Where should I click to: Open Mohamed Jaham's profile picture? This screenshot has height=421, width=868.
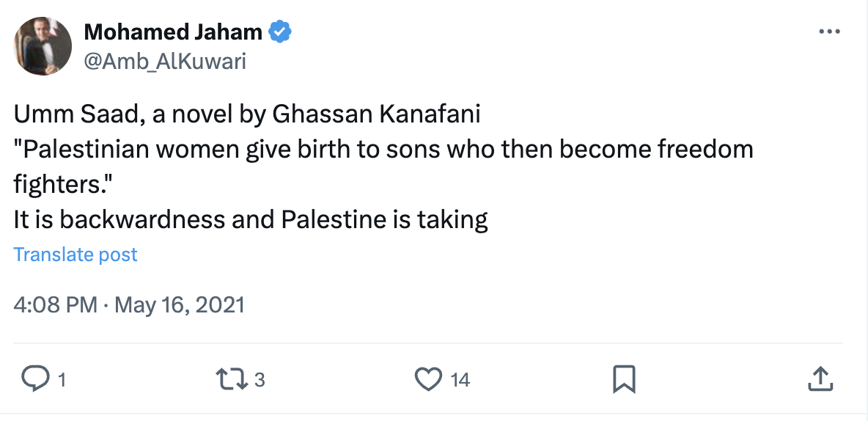43,46
